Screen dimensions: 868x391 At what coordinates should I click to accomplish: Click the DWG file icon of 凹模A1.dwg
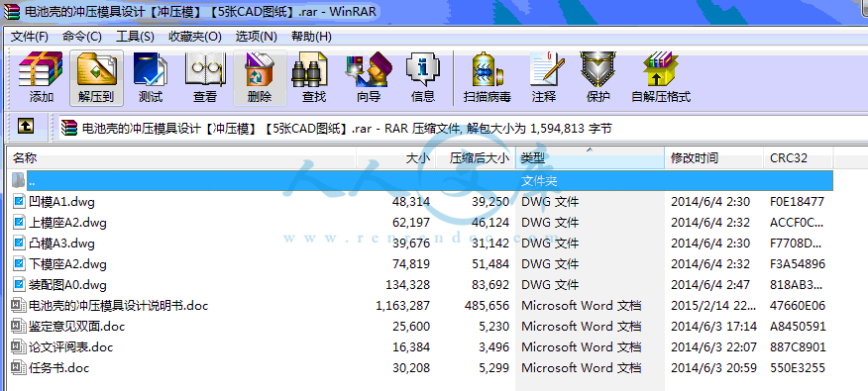pyautogui.click(x=20, y=201)
